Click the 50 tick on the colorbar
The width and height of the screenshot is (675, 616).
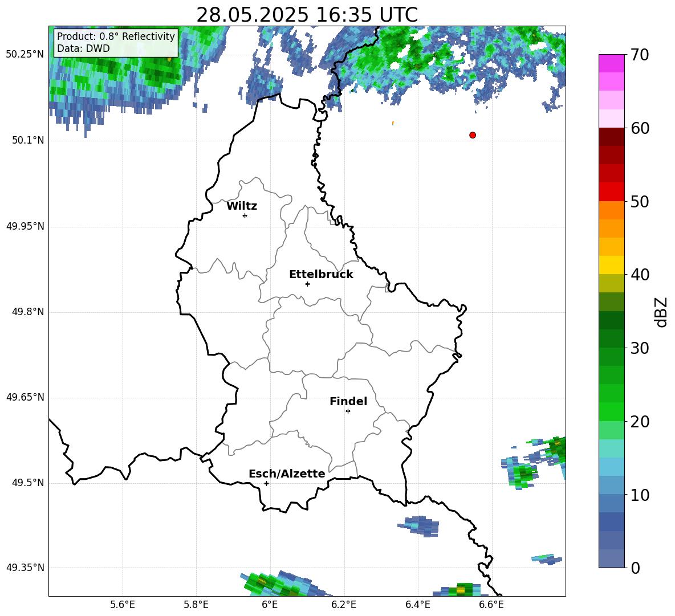639,201
